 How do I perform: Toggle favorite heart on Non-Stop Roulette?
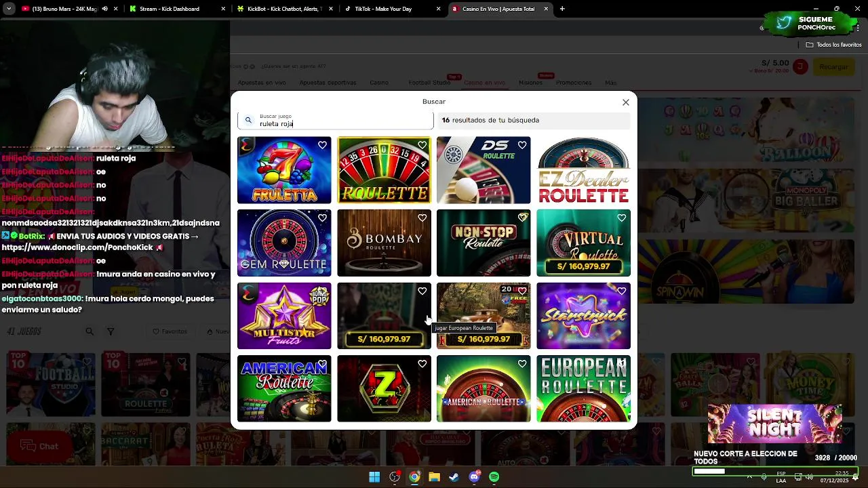[521, 218]
